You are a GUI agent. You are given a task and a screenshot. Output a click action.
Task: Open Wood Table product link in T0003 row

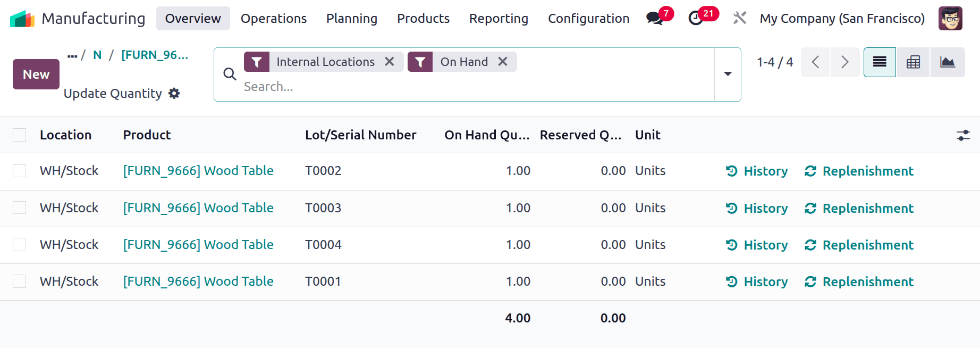[x=198, y=208]
